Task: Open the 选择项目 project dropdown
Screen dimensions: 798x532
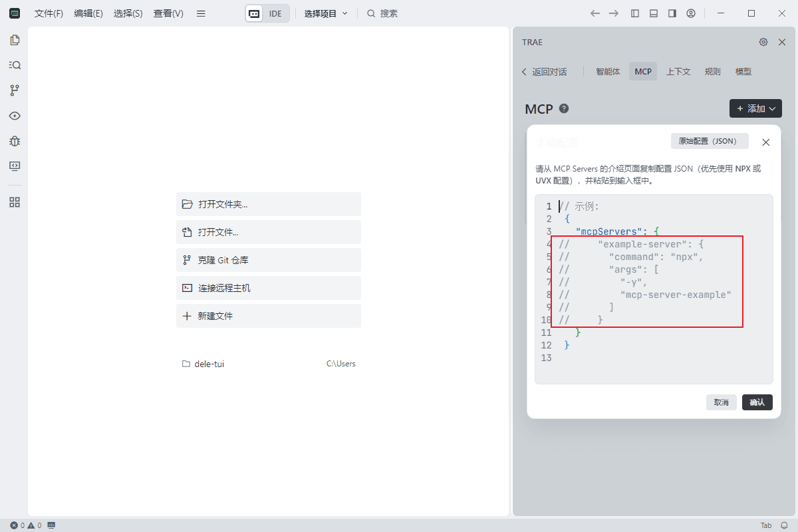Action: click(326, 13)
